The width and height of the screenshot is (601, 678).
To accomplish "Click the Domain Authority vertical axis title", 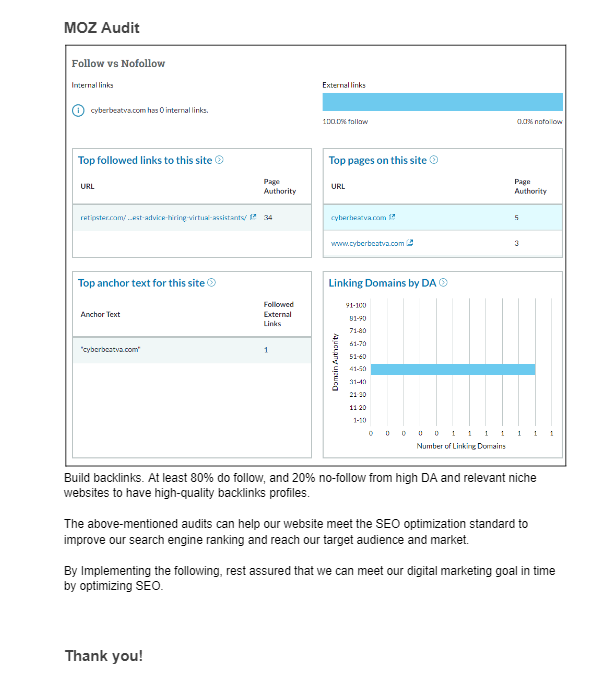I will pos(335,362).
